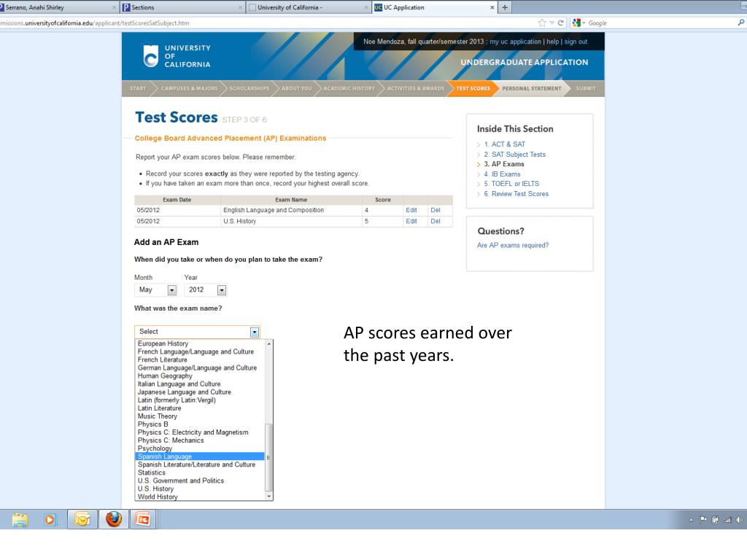
Task: Go to Campuses & Majors step
Action: (x=189, y=88)
